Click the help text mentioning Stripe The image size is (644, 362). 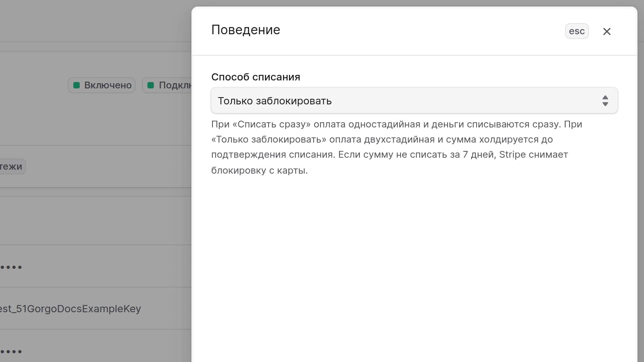click(397, 147)
